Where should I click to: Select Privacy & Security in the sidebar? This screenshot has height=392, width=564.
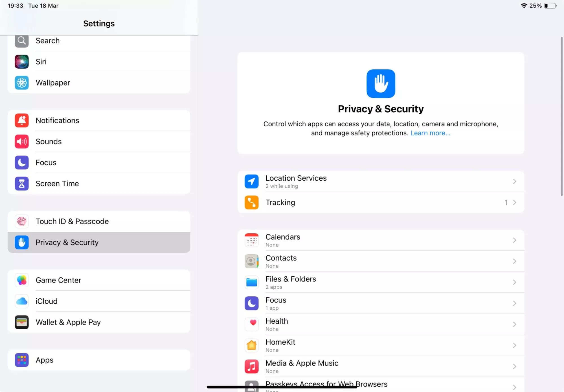tap(99, 242)
